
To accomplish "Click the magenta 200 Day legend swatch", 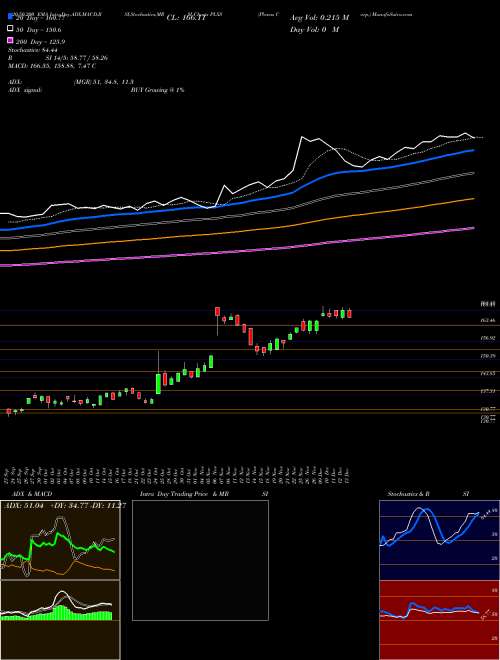I will pos(10,41).
